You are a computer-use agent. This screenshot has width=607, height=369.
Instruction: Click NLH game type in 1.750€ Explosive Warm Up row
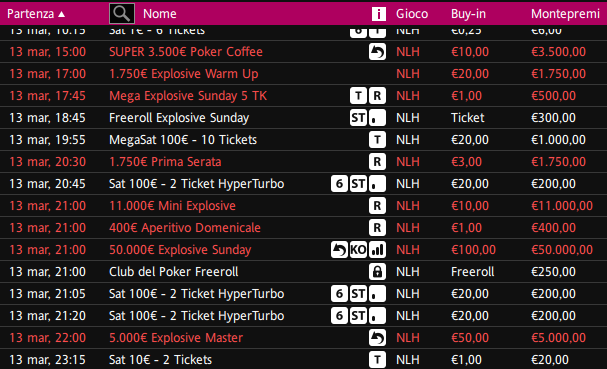408,74
